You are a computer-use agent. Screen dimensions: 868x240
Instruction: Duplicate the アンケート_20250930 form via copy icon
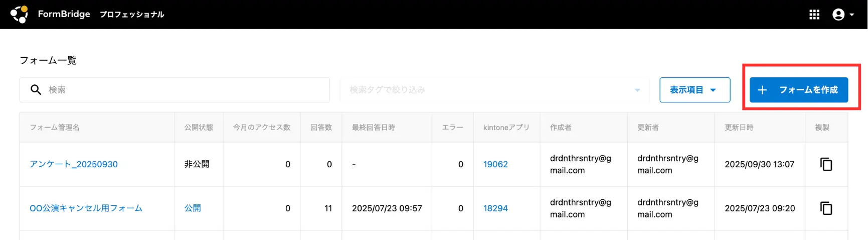click(826, 164)
